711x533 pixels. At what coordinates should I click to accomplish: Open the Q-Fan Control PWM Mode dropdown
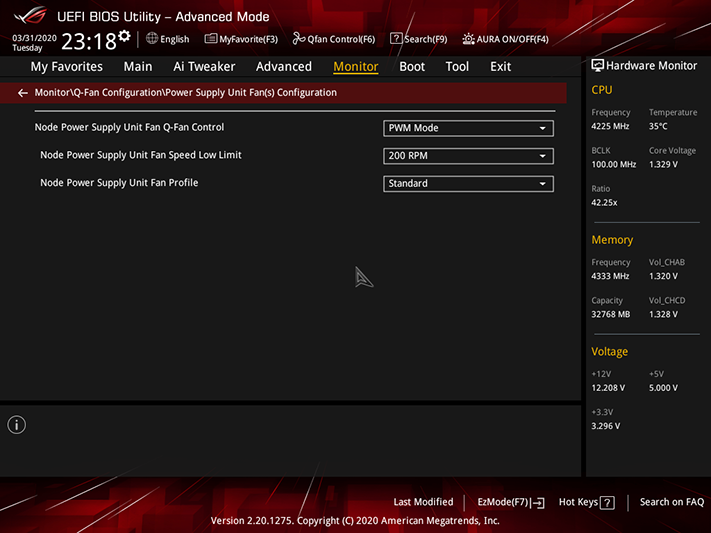[468, 128]
